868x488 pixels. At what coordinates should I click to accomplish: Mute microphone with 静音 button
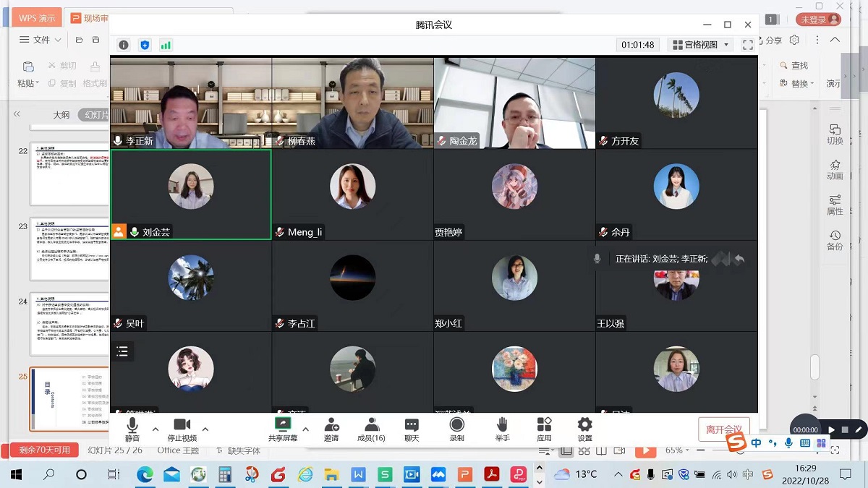(132, 429)
